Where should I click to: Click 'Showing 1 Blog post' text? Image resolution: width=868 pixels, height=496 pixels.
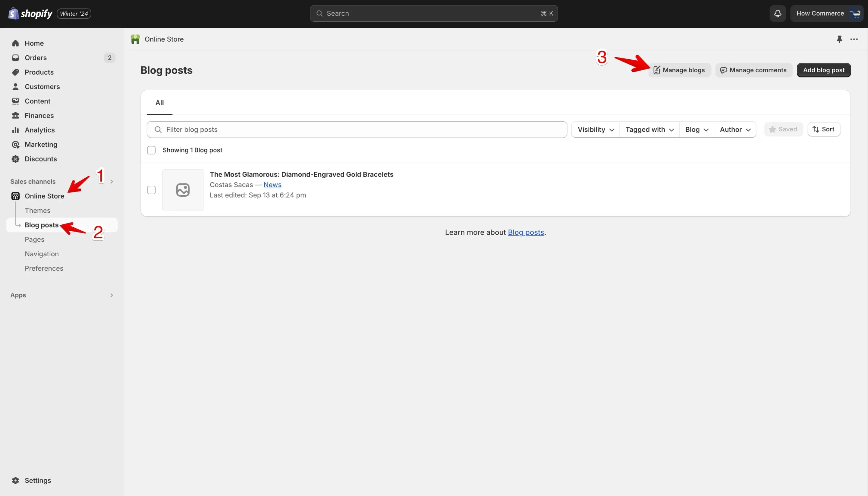[x=192, y=150]
